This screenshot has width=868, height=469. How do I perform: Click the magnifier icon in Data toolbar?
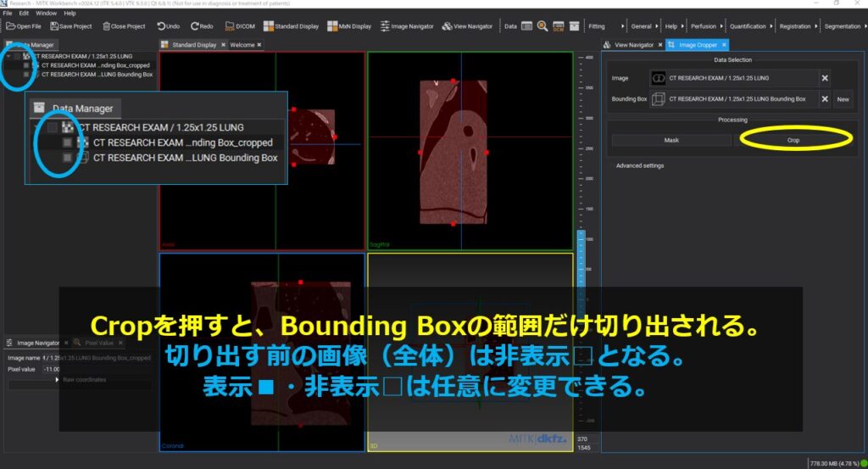click(542, 26)
